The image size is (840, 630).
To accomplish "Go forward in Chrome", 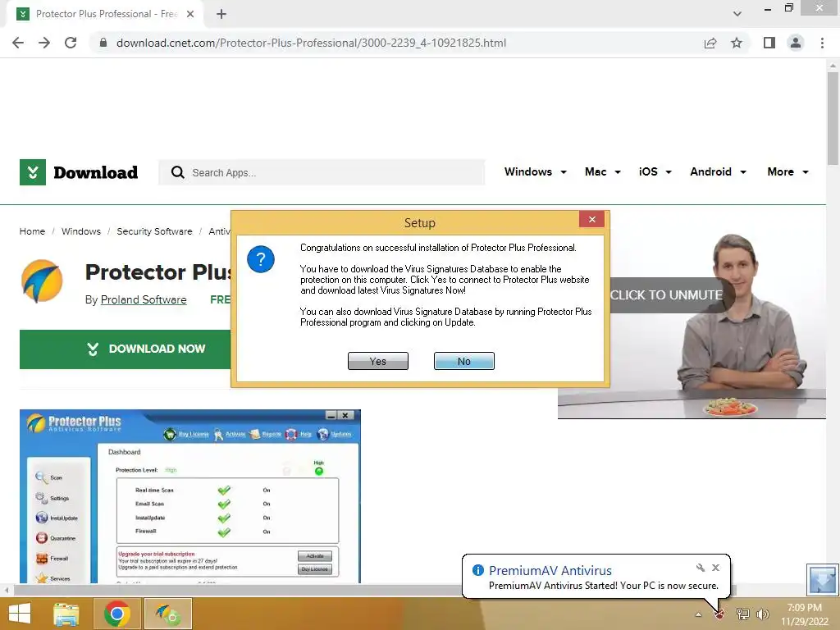I will 44,43.
